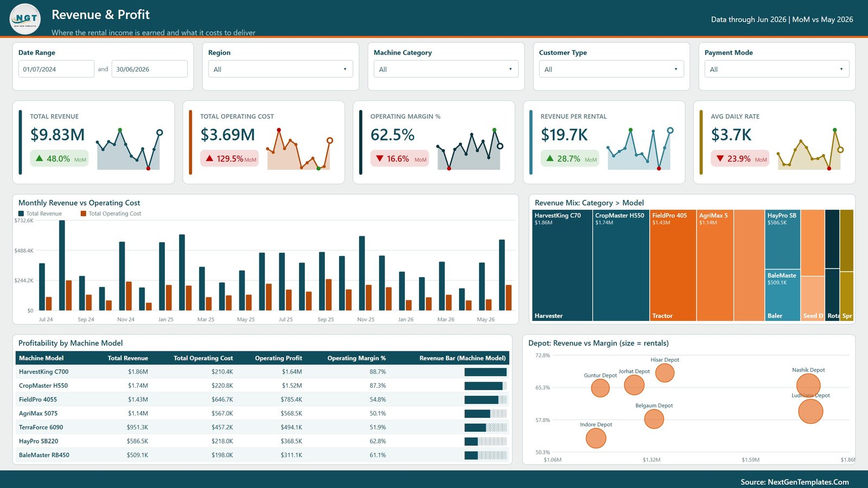Click the Operating Margin % sparkline chart

click(469, 149)
